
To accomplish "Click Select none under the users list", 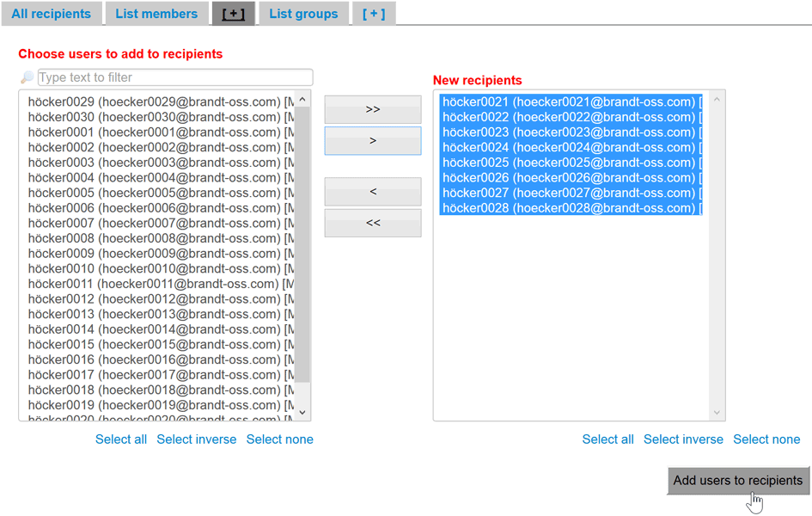I will click(279, 439).
